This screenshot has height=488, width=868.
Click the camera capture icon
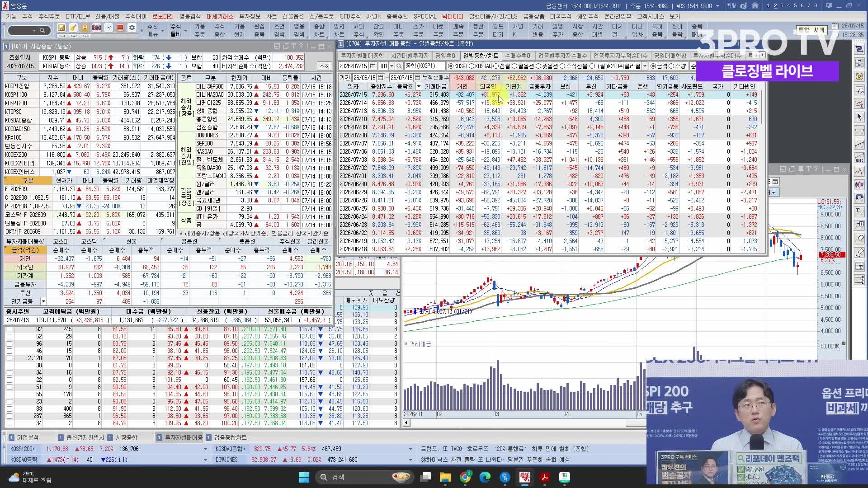pos(97,28)
